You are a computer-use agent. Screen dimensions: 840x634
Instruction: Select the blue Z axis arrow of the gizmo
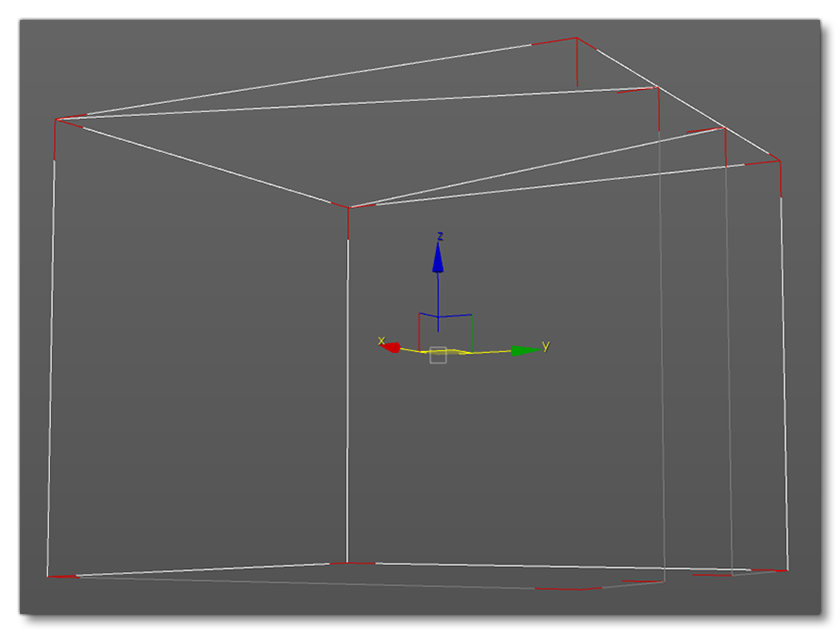click(x=439, y=262)
